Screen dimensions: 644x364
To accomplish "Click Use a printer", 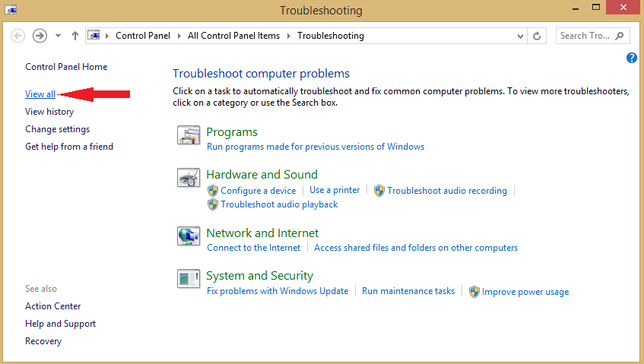I will (x=335, y=190).
